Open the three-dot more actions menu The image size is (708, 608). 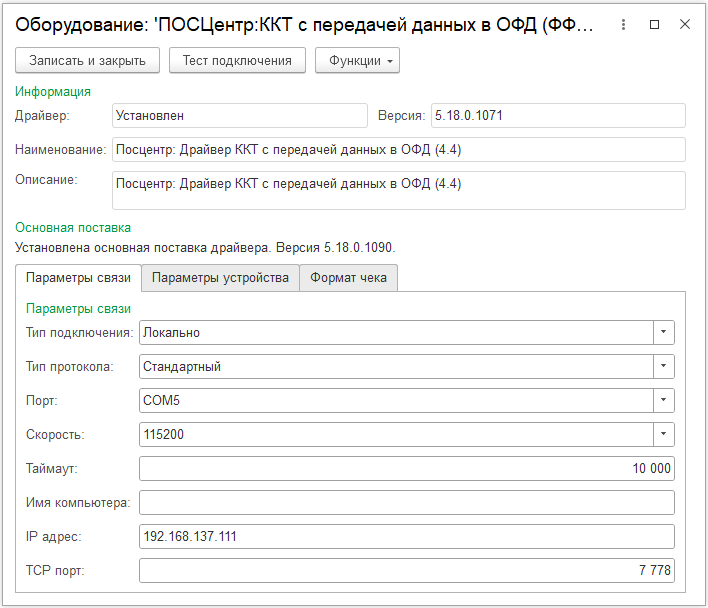pos(623,24)
